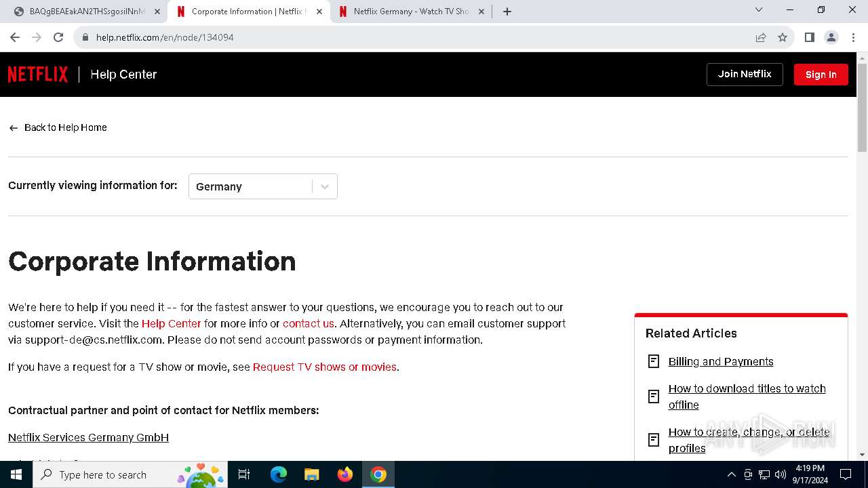Click the profiles article document icon
This screenshot has width=868, height=488.
(x=654, y=440)
